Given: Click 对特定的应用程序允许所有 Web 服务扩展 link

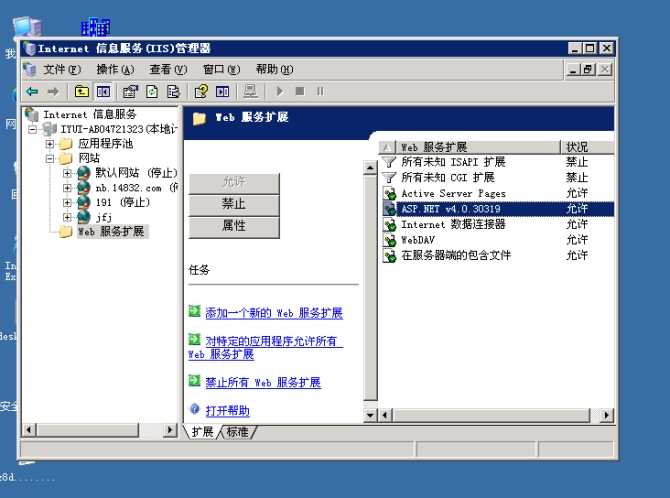Looking at the screenshot, I should [265, 348].
